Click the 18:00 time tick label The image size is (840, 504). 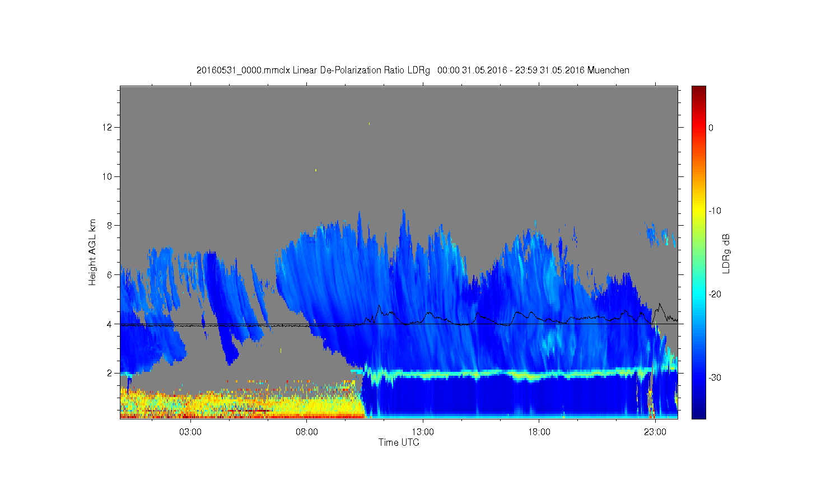click(539, 432)
